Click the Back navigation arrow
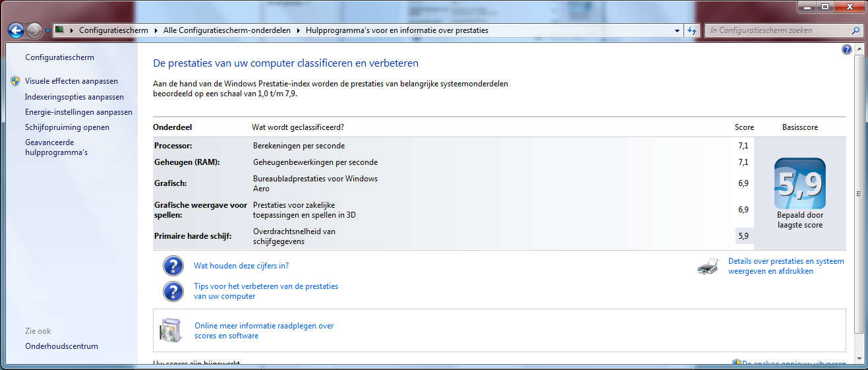The width and height of the screenshot is (868, 370). tap(16, 30)
